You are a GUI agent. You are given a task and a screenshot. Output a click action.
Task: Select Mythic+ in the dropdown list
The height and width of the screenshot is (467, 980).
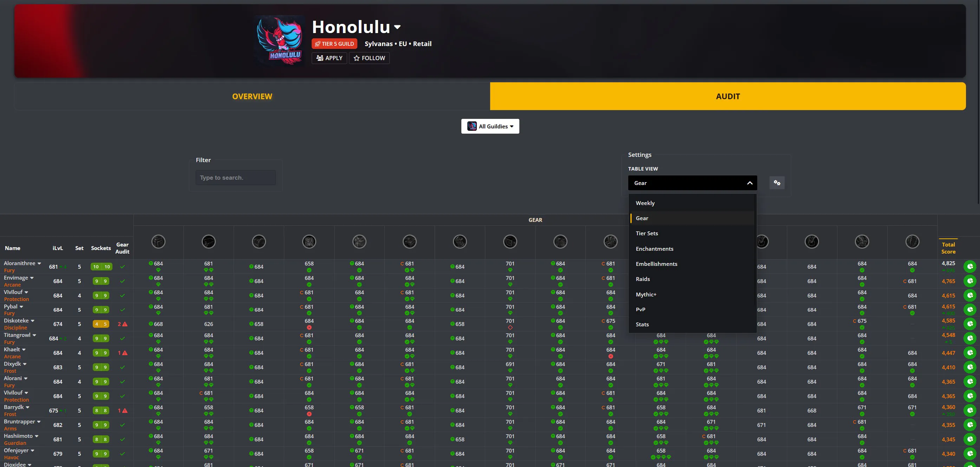pos(692,294)
